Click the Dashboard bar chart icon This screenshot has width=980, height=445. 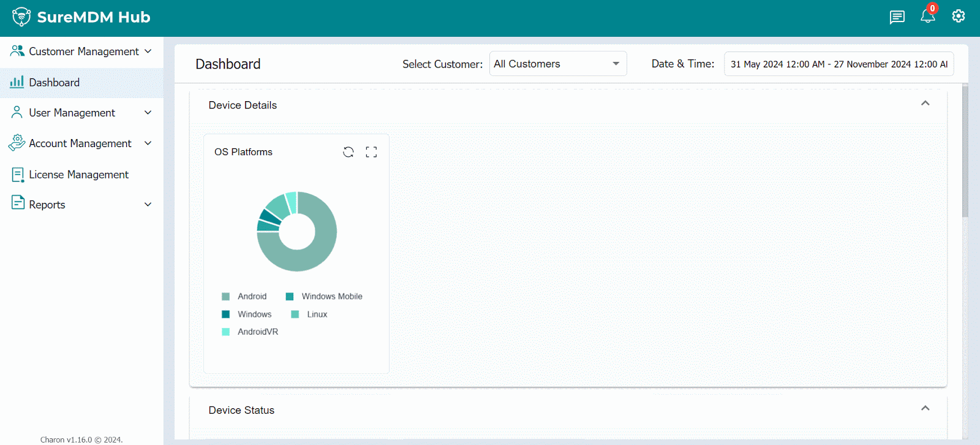pos(17,82)
